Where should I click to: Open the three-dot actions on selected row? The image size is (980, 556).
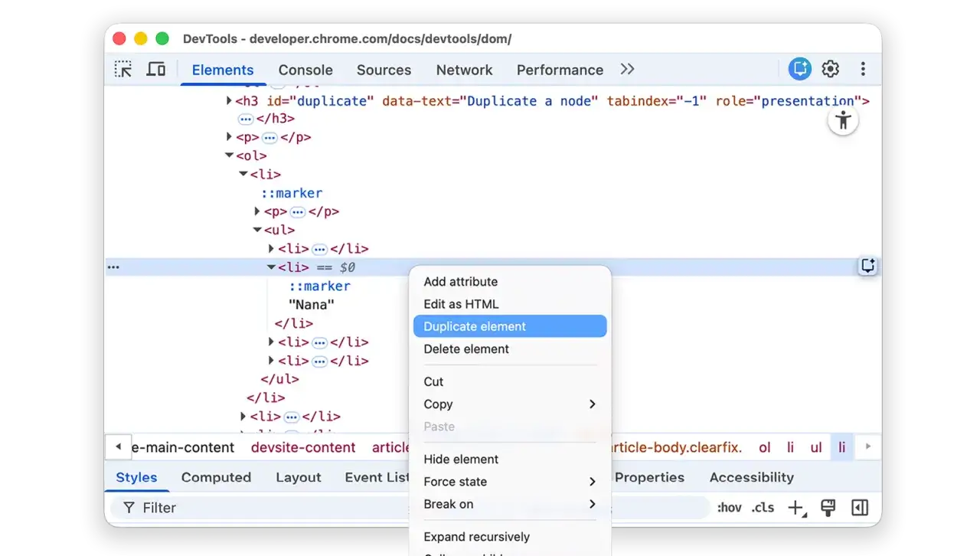coord(113,267)
